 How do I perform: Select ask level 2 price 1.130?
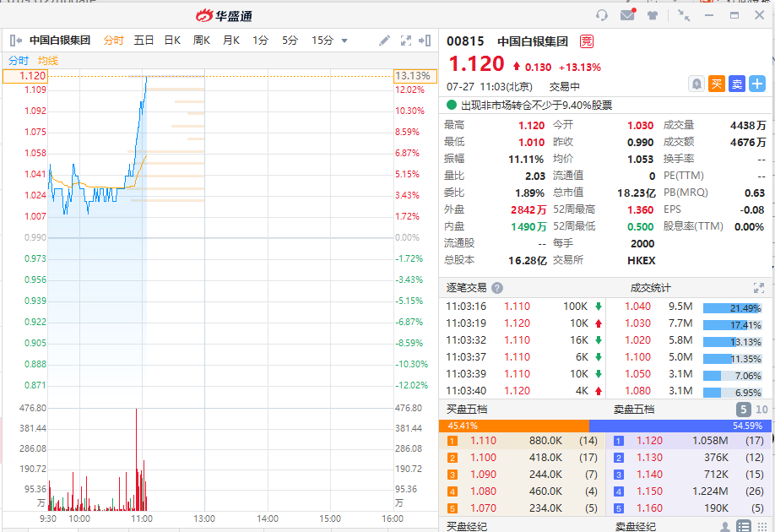[649, 458]
